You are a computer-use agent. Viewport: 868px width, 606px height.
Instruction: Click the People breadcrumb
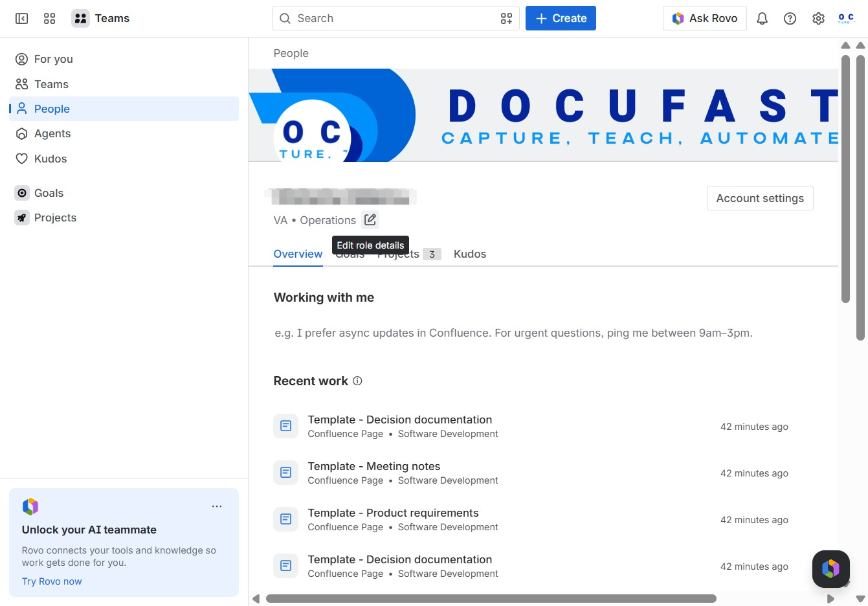(291, 53)
